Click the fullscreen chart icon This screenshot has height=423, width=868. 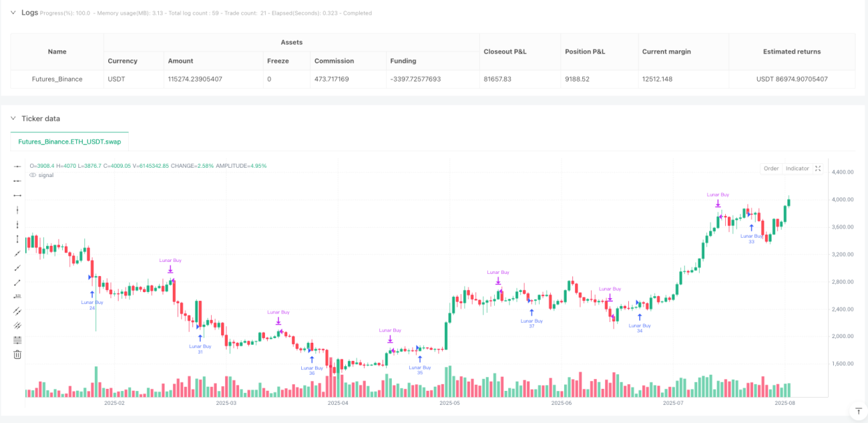818,168
